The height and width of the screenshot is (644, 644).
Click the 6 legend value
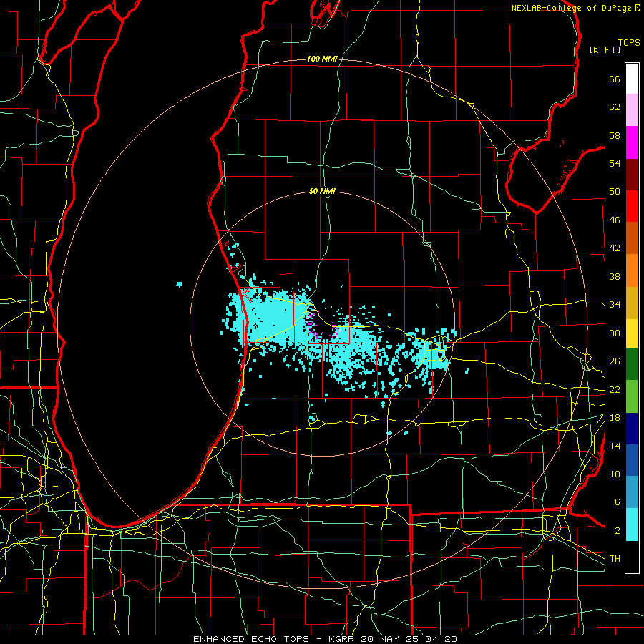coord(617,502)
